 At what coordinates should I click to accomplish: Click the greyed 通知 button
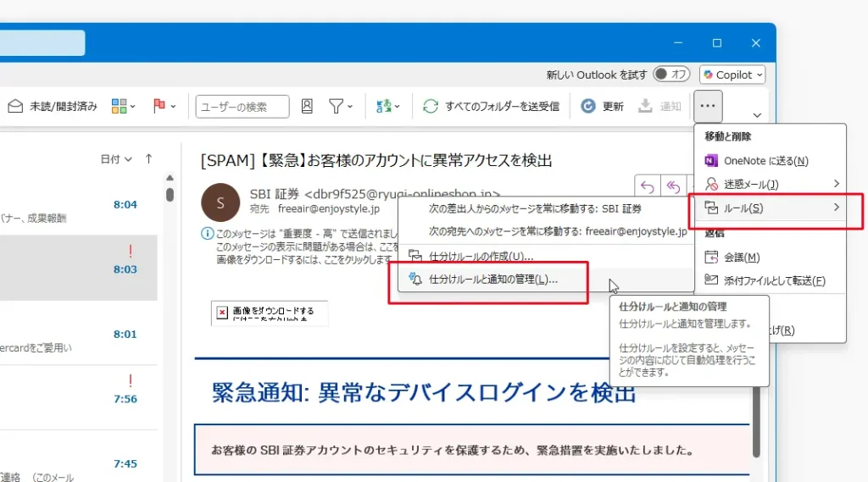pos(659,106)
